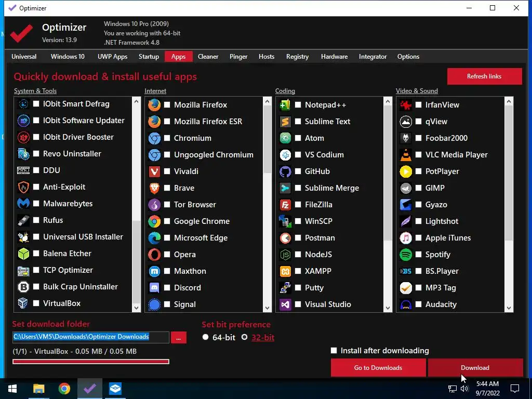Tick the NodeJS checkbox

coord(298,255)
